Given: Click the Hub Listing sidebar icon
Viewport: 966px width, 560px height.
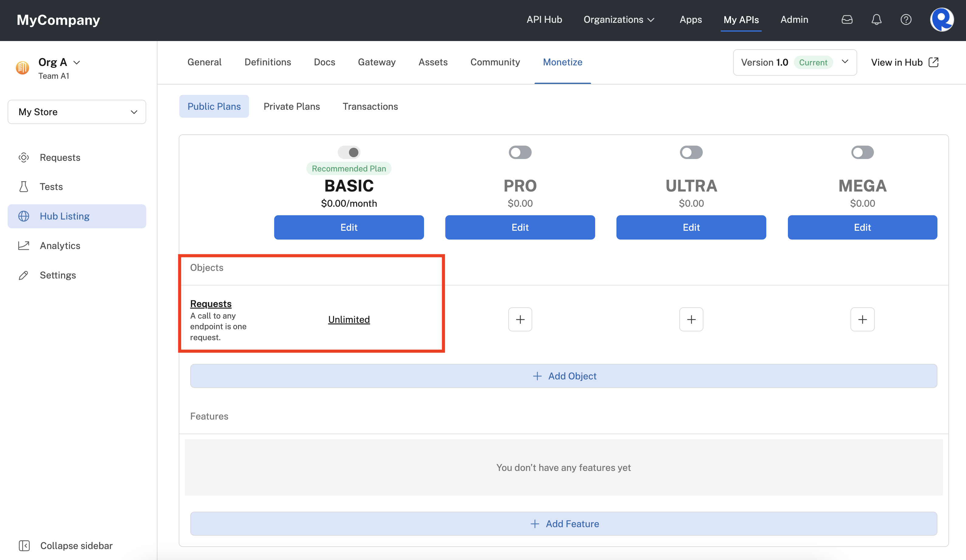Looking at the screenshot, I should [24, 216].
